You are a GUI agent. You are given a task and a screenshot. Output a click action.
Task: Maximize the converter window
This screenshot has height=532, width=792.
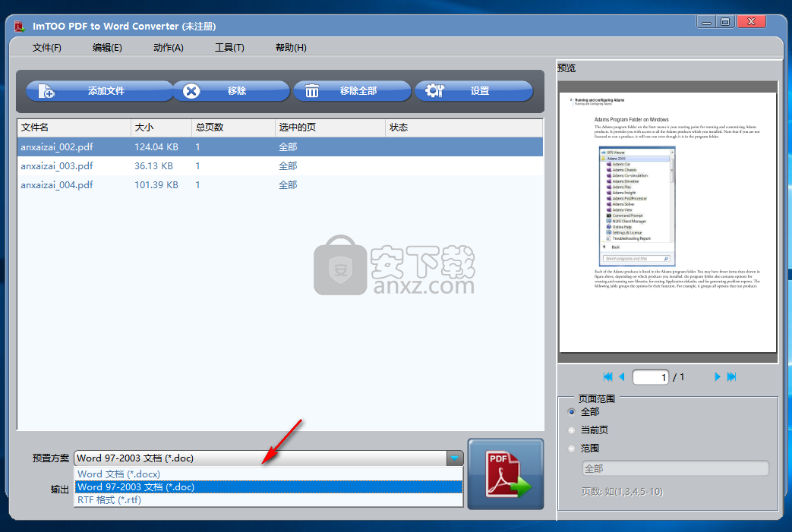click(725, 22)
